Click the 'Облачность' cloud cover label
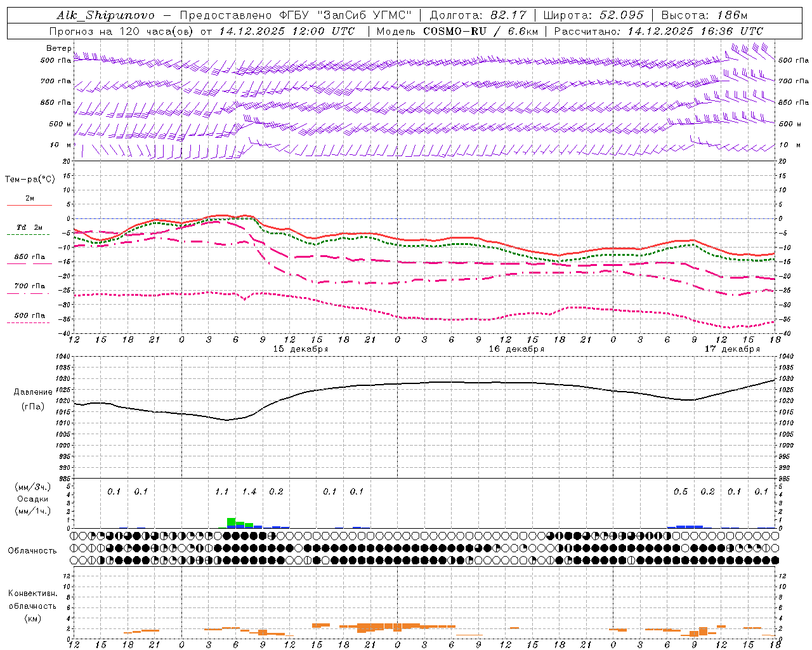The image size is (812, 650). 32,551
